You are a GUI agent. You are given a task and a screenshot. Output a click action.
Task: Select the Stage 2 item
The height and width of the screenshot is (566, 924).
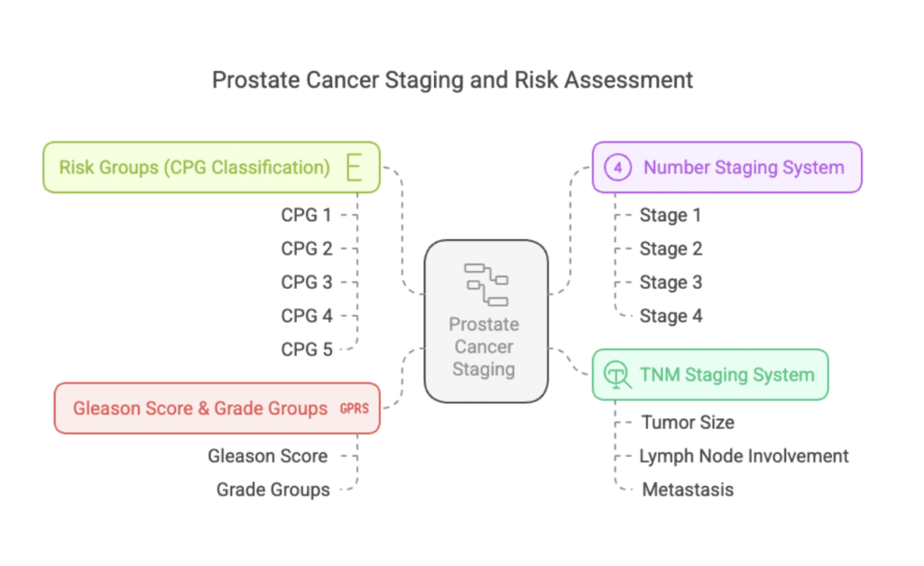[671, 249]
